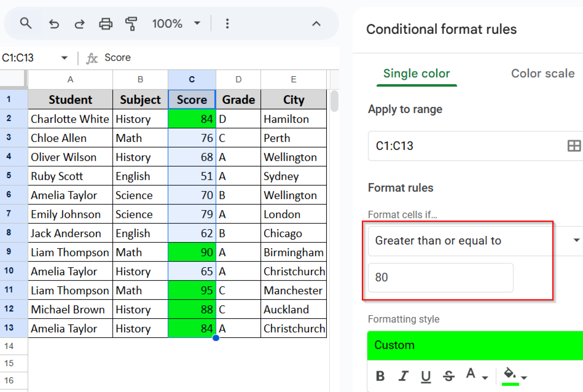
Task: Click the value field containing 80
Action: click(440, 278)
